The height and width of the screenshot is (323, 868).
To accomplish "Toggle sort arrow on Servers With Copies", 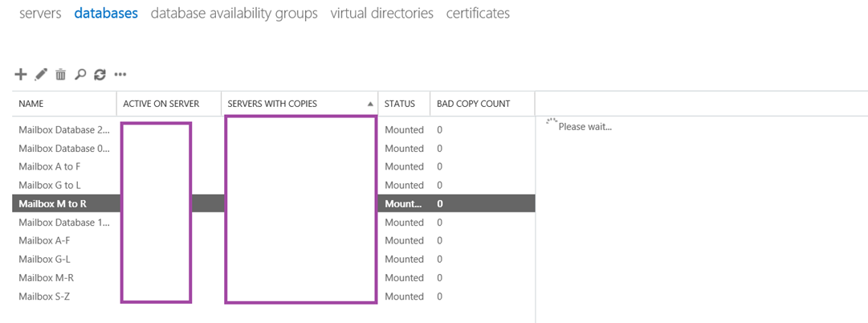I will point(370,104).
